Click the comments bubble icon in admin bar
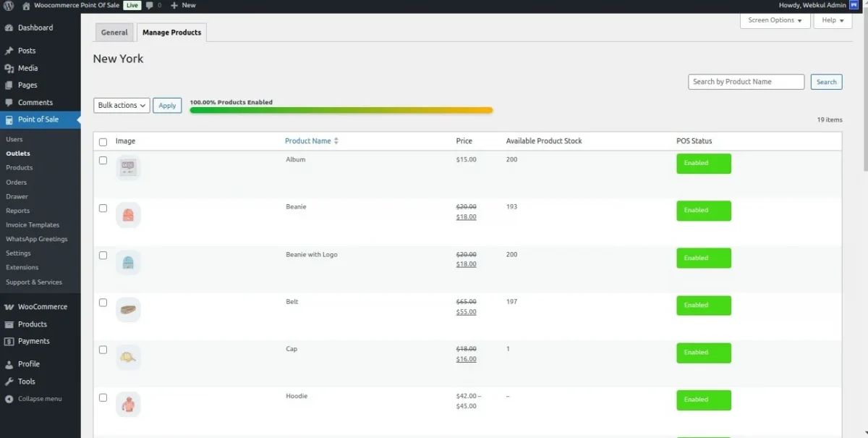The width and height of the screenshot is (868, 438). (150, 5)
